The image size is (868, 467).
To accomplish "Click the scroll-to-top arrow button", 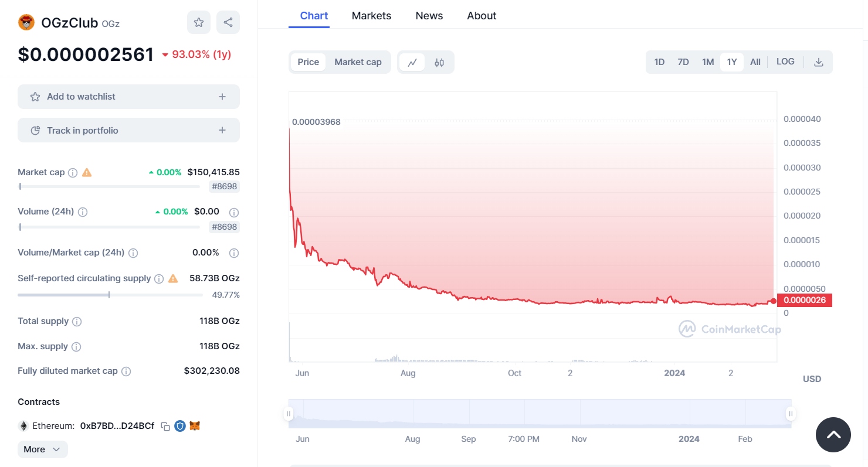I will point(833,435).
